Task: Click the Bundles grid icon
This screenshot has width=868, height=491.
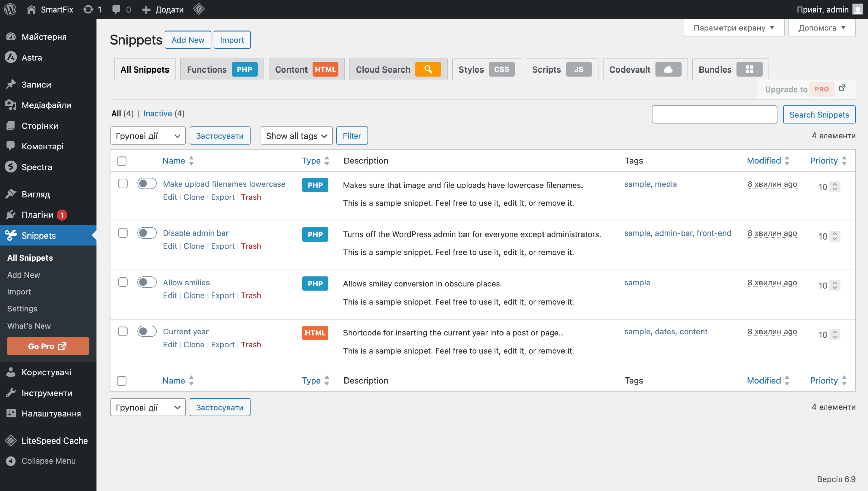Action: pos(749,69)
